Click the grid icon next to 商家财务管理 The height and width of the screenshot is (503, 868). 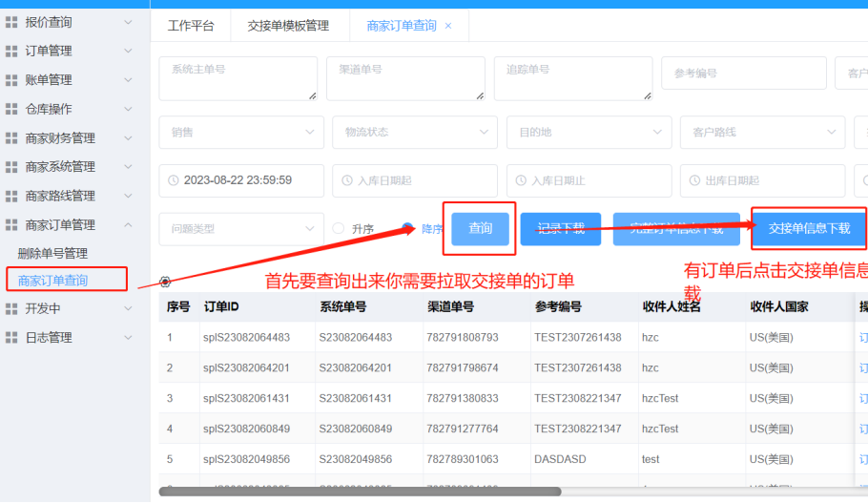[11, 138]
